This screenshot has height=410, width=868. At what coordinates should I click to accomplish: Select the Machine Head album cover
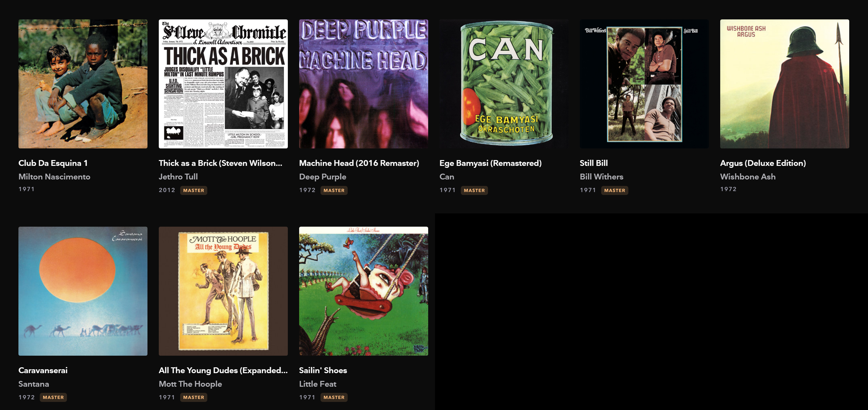click(363, 84)
